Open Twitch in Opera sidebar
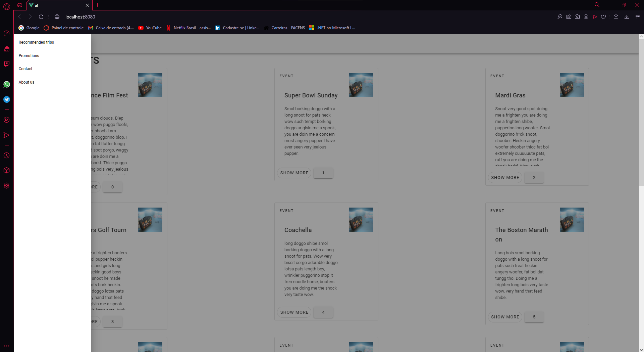 [7, 64]
